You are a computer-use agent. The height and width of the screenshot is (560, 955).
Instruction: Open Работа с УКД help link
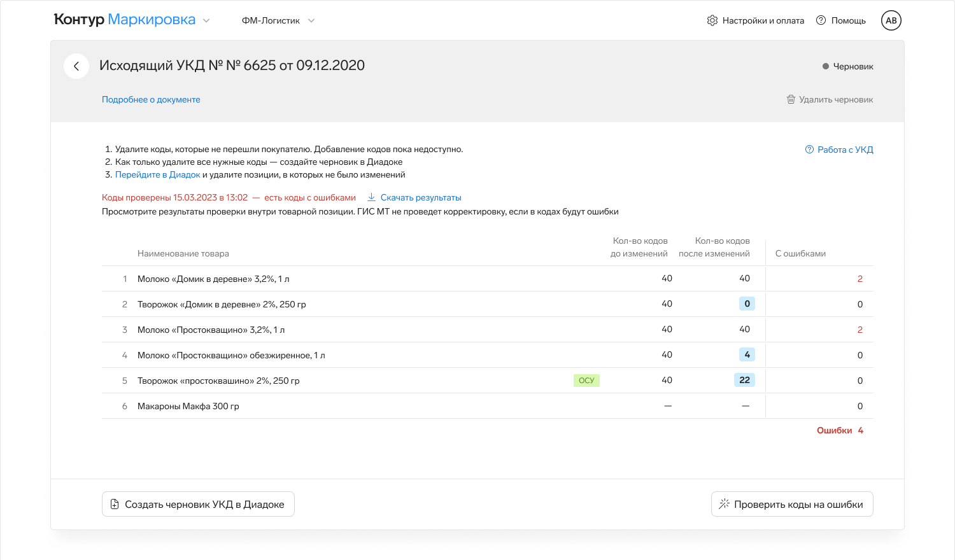[x=839, y=150]
